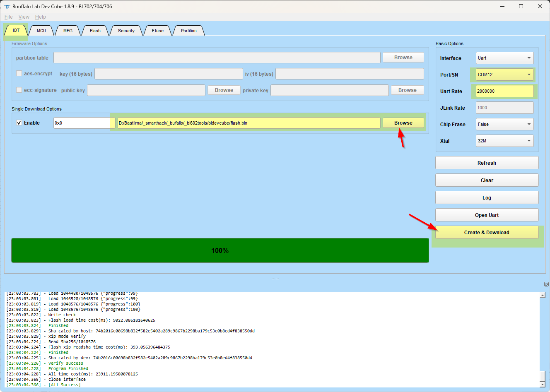Screen dimensions: 550x392
Task: Click the partition table path field
Action: 217,58
